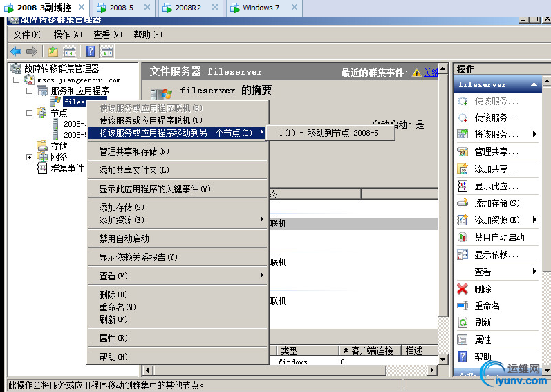Click the Rename icon in Actions pane
The height and width of the screenshot is (392, 551).
pos(463,306)
